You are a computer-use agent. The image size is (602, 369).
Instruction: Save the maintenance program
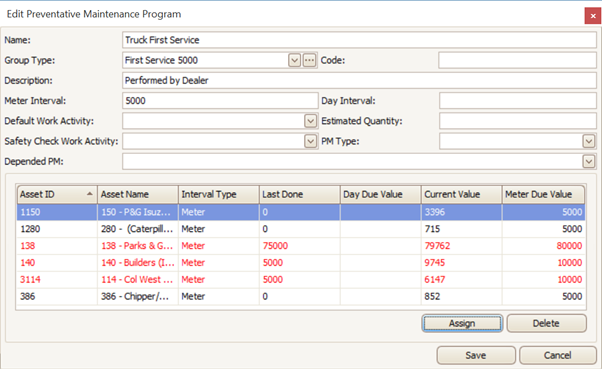click(x=476, y=355)
